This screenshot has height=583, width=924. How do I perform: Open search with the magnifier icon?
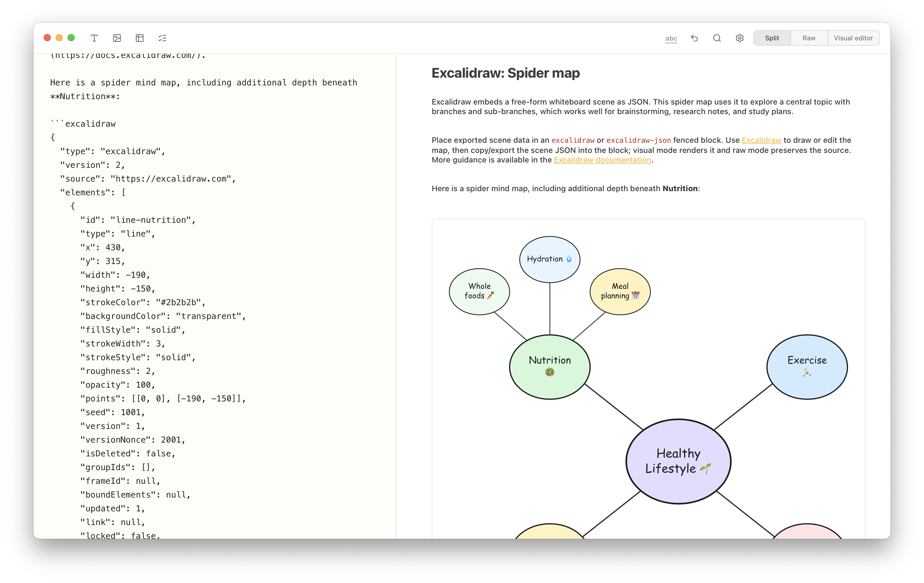pyautogui.click(x=717, y=38)
